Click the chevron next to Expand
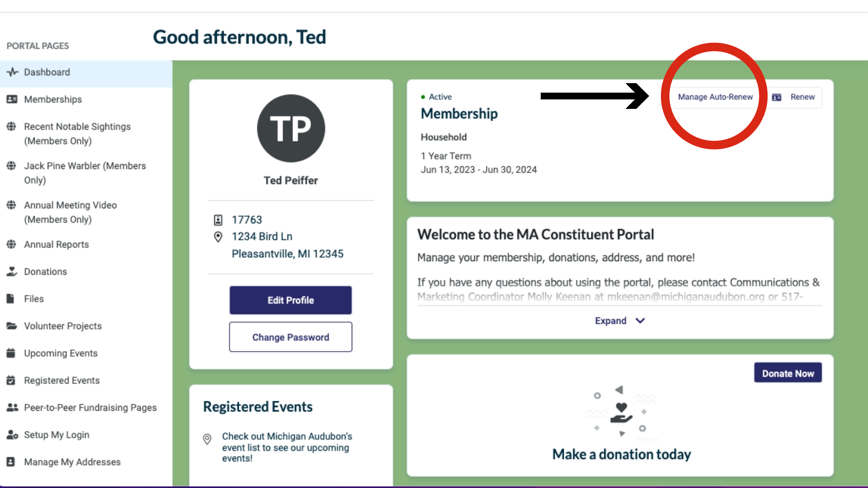868x488 pixels. 640,320
